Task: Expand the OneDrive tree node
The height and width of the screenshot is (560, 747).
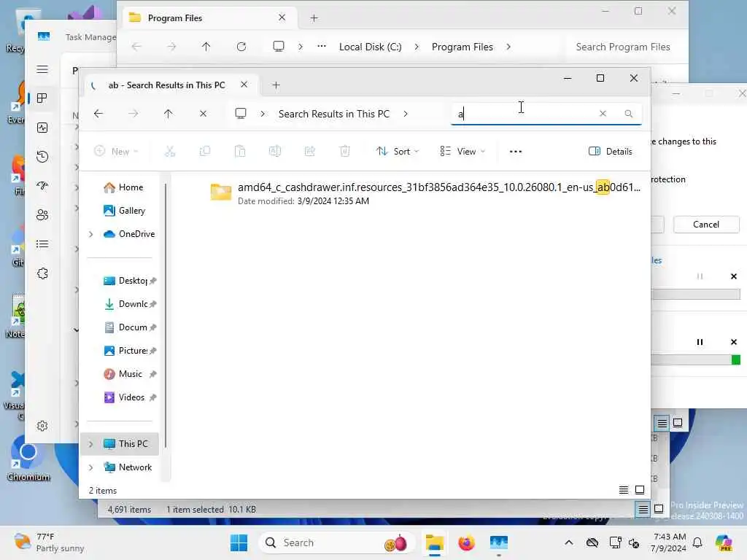Action: tap(91, 234)
